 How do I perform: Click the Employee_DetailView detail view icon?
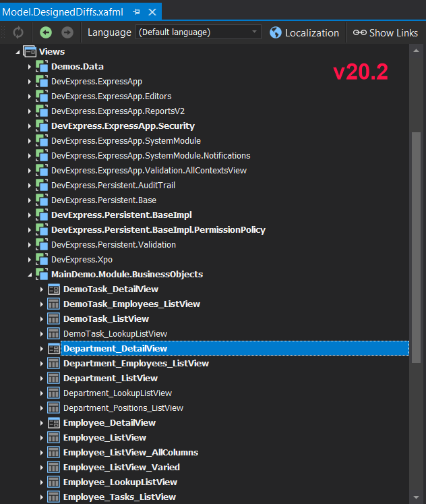(x=54, y=423)
